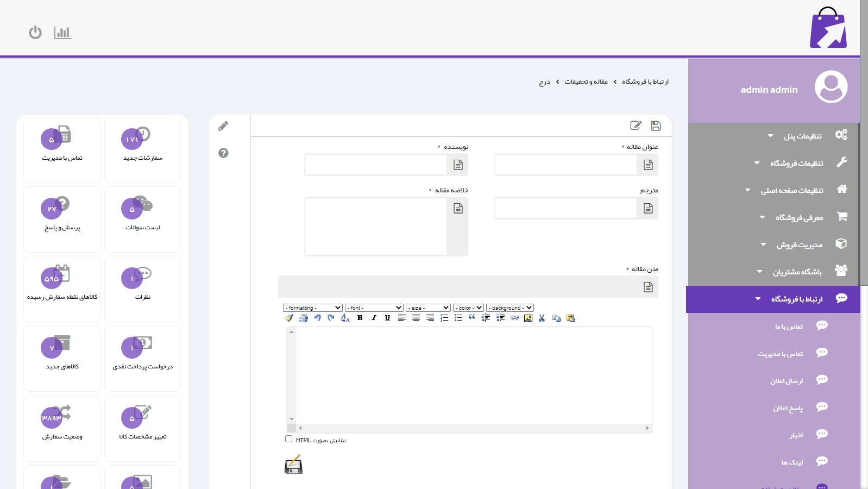This screenshot has width=868, height=489.
Task: Toggle the نمایش بصورت HTML checkbox
Action: (289, 439)
